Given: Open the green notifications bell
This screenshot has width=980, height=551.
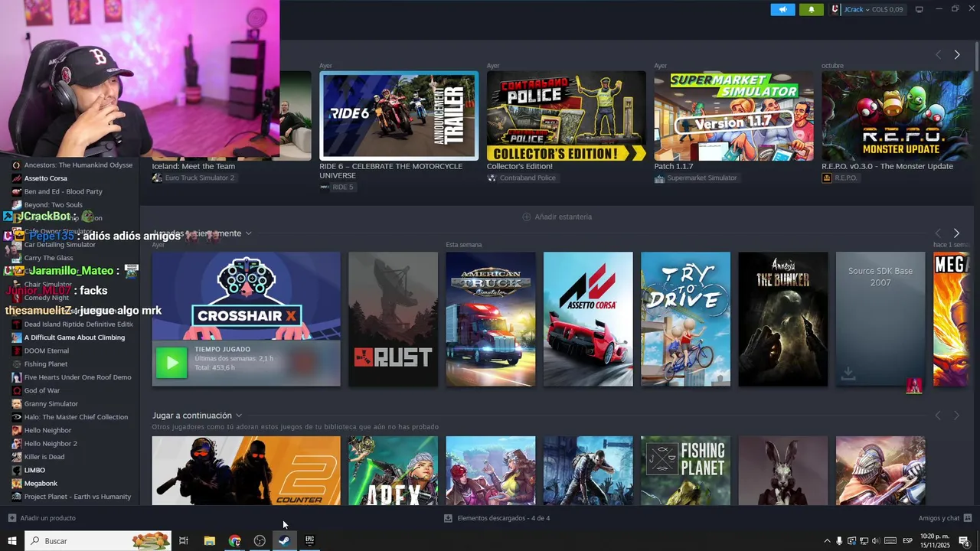Looking at the screenshot, I should click(x=812, y=9).
